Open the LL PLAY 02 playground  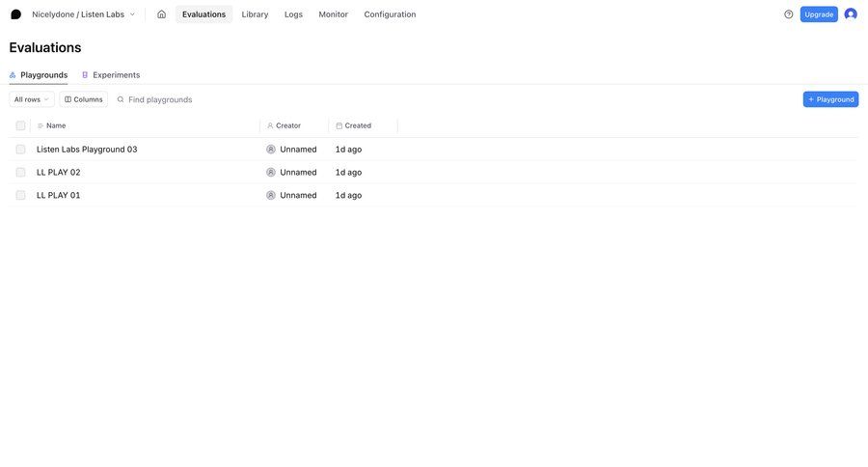pos(58,173)
